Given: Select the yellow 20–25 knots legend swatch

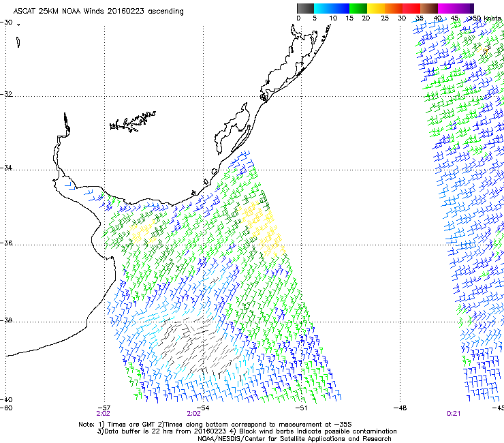Looking at the screenshot, I should click(376, 8).
